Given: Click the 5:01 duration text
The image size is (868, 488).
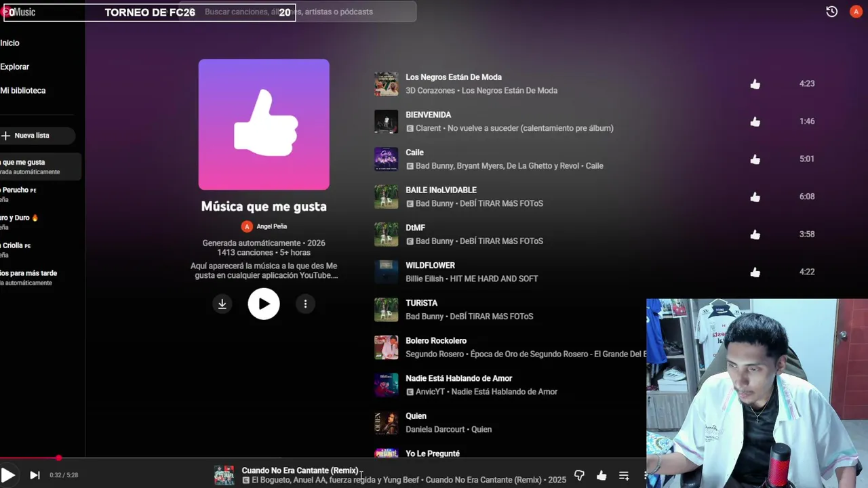Looking at the screenshot, I should pyautogui.click(x=807, y=159).
